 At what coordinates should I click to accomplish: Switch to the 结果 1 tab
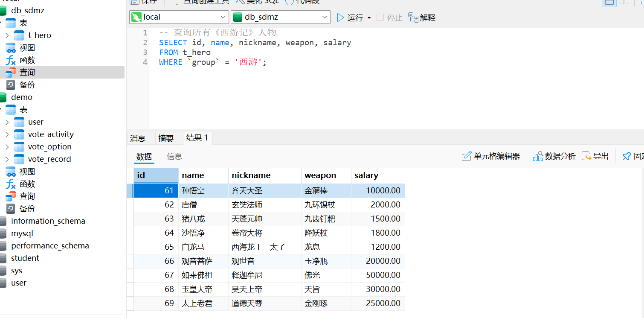(197, 137)
